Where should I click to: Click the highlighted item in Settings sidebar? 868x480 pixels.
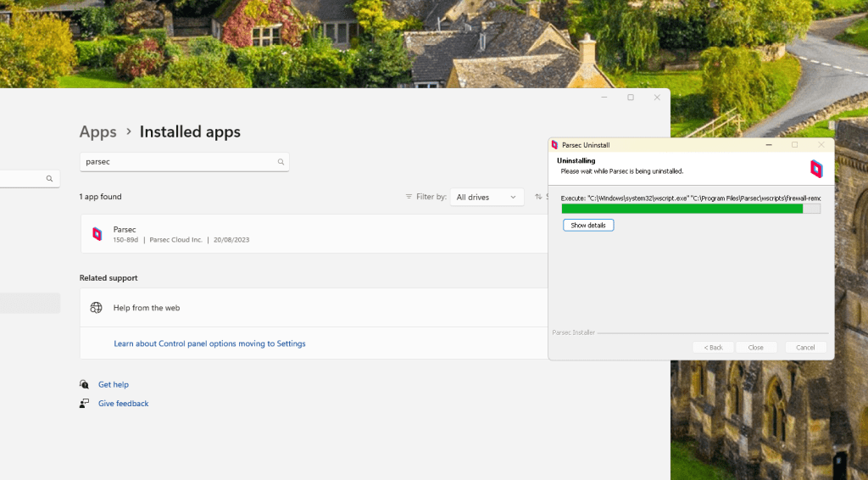point(30,303)
